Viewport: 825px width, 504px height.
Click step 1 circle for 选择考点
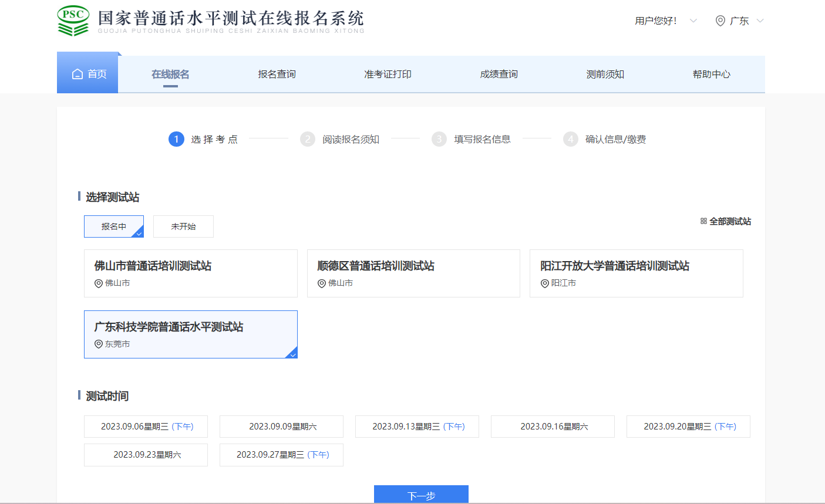point(176,139)
